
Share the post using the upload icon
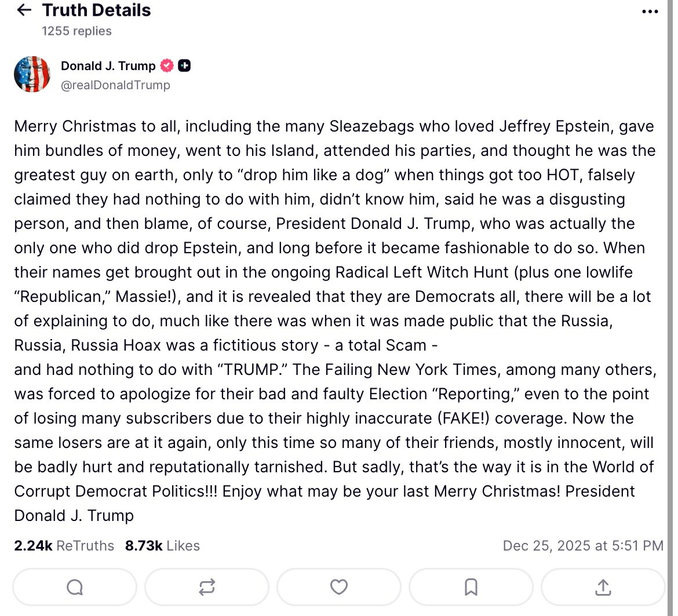[x=603, y=588]
